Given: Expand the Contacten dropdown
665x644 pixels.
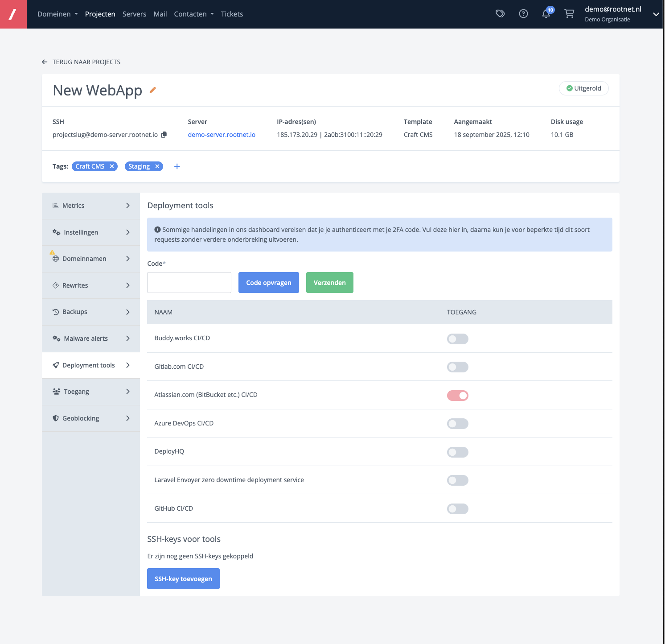Looking at the screenshot, I should coord(194,14).
